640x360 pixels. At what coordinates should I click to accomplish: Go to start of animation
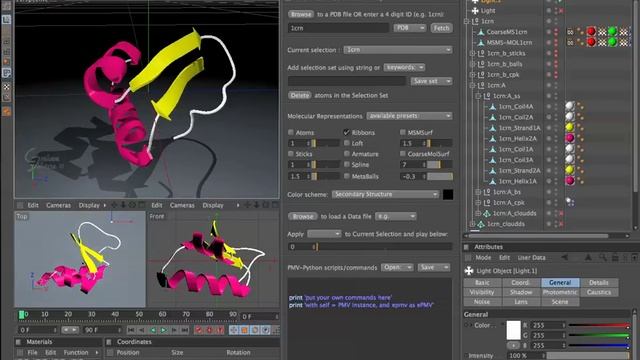click(x=131, y=330)
